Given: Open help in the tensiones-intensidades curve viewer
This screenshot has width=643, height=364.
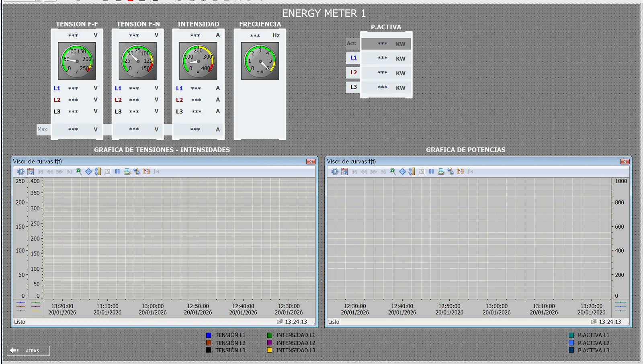Looking at the screenshot, I should [x=20, y=172].
